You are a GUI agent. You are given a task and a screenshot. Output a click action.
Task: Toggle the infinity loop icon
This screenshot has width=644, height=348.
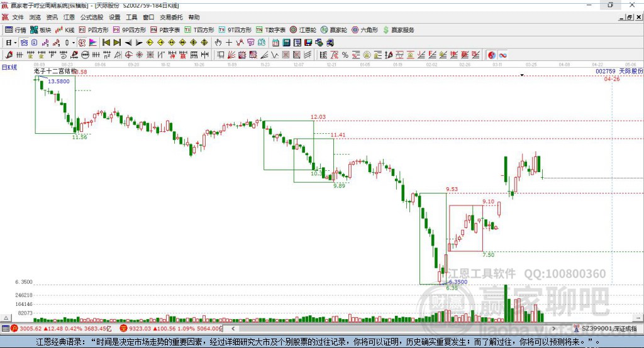click(502, 55)
